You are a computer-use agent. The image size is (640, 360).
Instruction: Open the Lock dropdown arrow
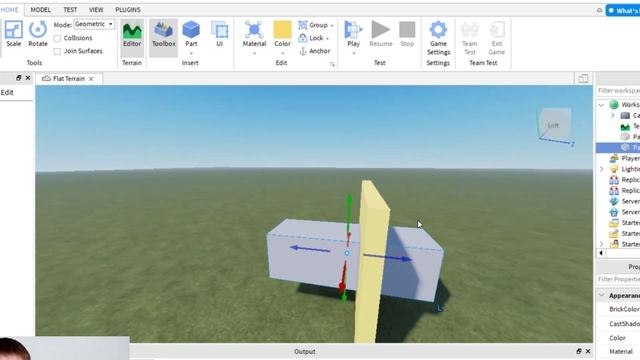(x=327, y=38)
